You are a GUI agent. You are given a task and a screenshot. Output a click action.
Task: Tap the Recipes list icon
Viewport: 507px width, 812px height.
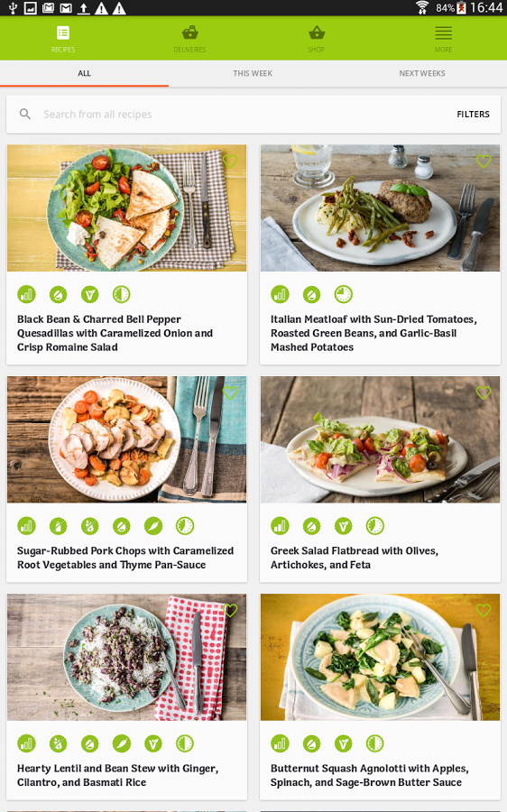point(63,32)
